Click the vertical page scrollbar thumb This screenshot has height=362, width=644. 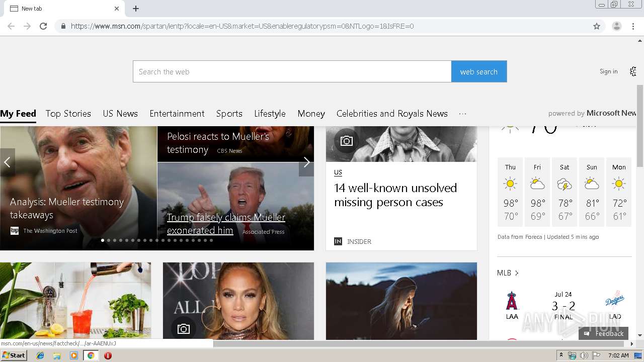point(640,126)
